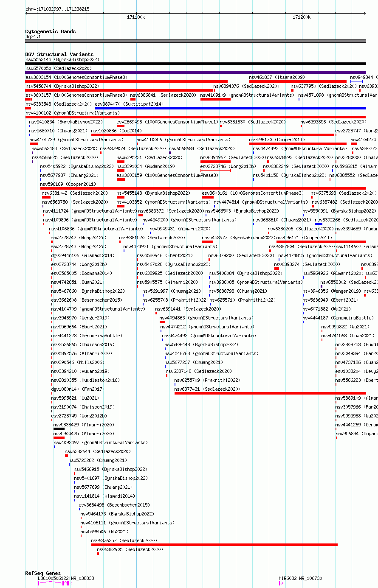378x588 pixels.
Task: Click label nsv6382905 (Sedlazeck2020)
Action: pyautogui.click(x=130, y=549)
